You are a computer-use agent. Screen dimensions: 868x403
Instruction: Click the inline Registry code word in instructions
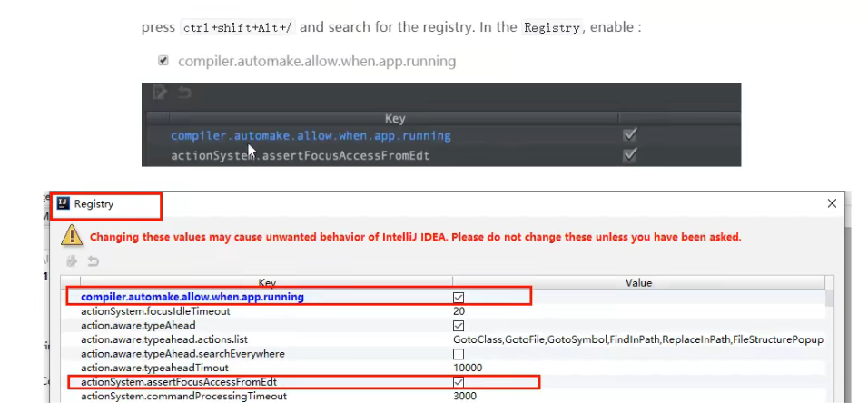click(553, 27)
